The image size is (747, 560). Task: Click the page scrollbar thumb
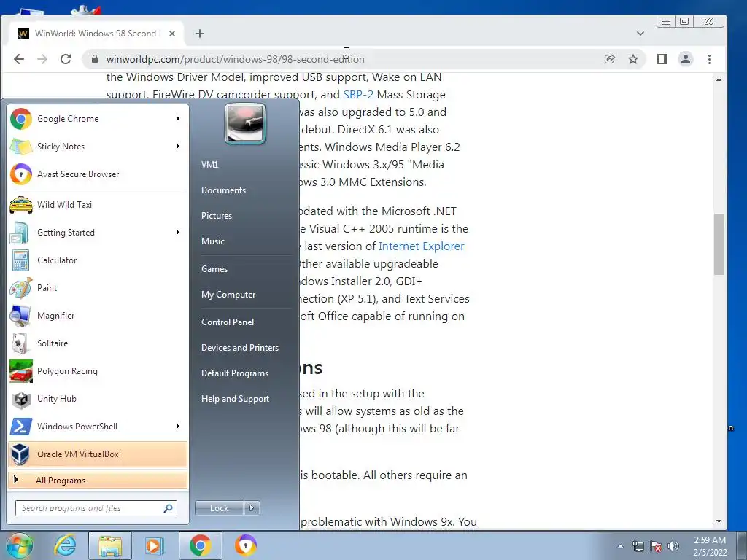[719, 244]
